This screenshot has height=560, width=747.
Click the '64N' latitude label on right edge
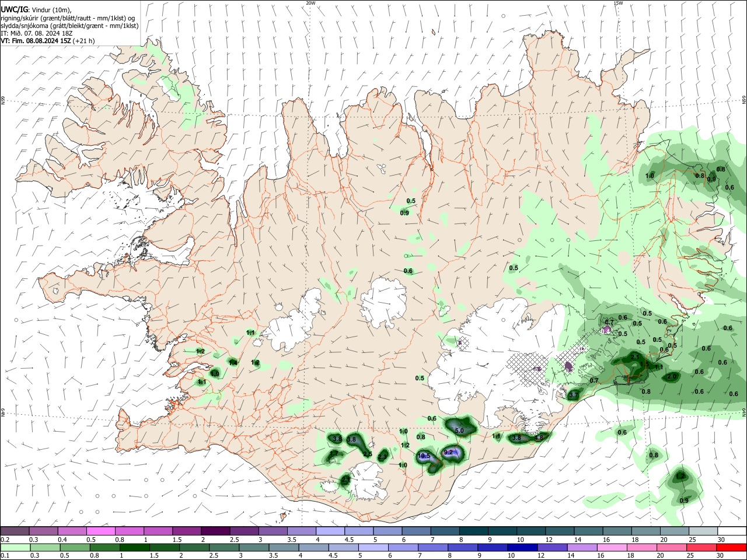pyautogui.click(x=744, y=412)
